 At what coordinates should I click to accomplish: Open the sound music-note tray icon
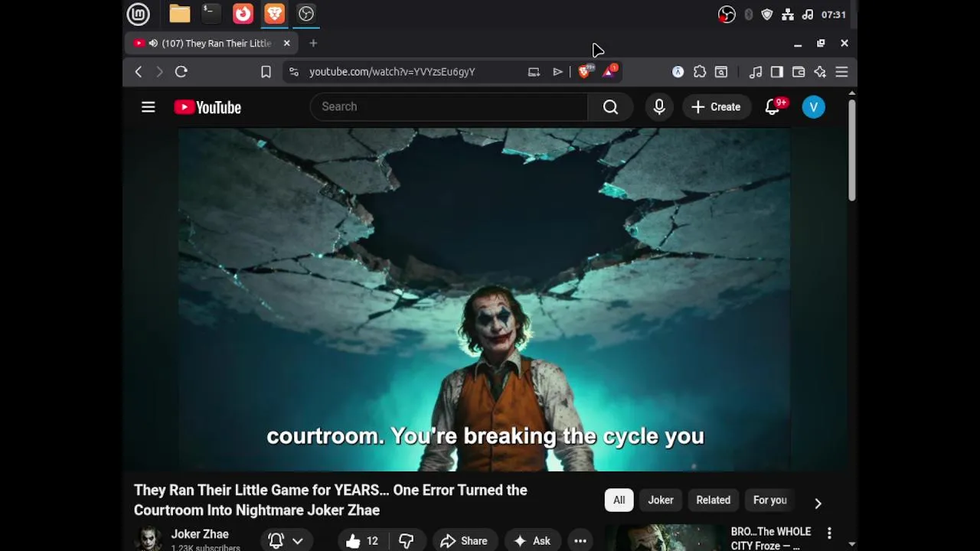click(808, 15)
